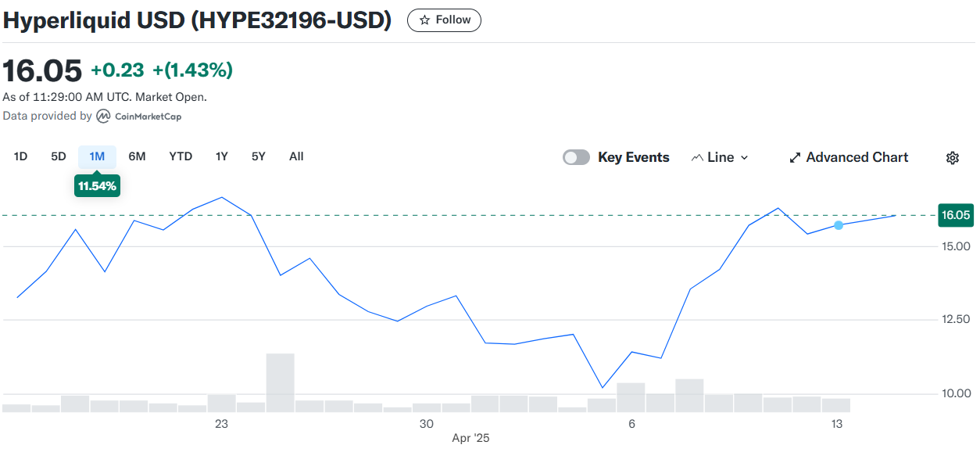Open the Line chart type dropdown
980x452 pixels.
720,157
